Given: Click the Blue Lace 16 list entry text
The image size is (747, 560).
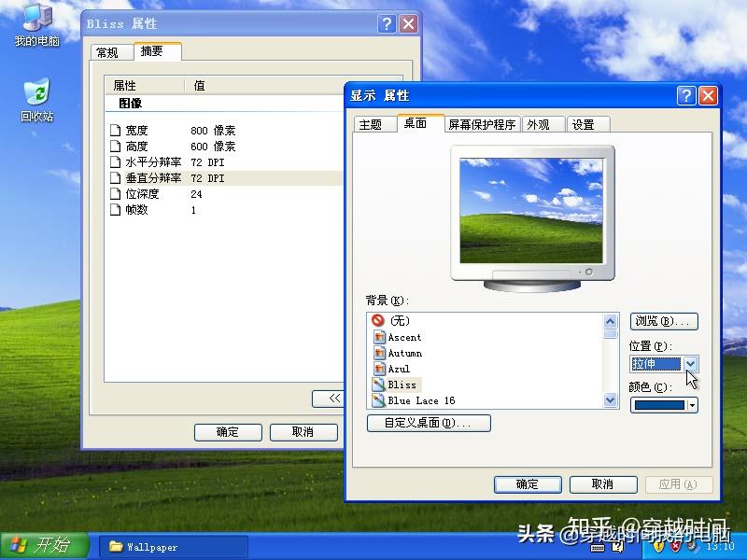Looking at the screenshot, I should coord(422,400).
